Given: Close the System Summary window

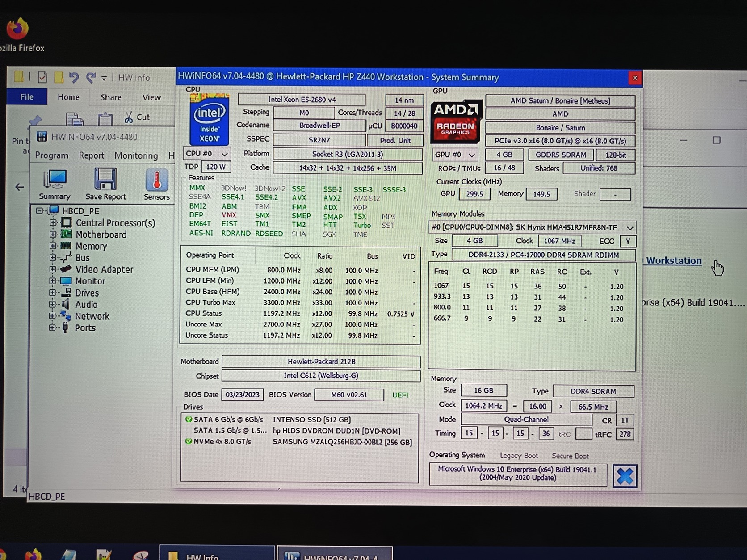Looking at the screenshot, I should (635, 78).
